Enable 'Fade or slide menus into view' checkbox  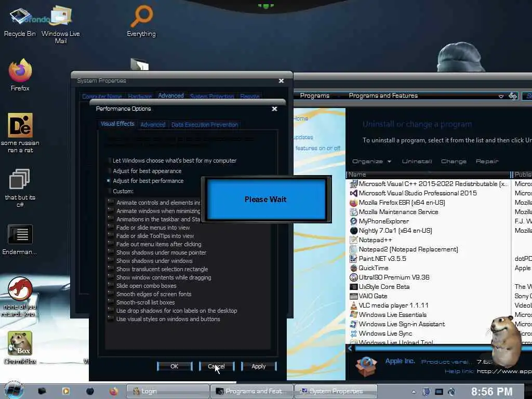point(111,228)
